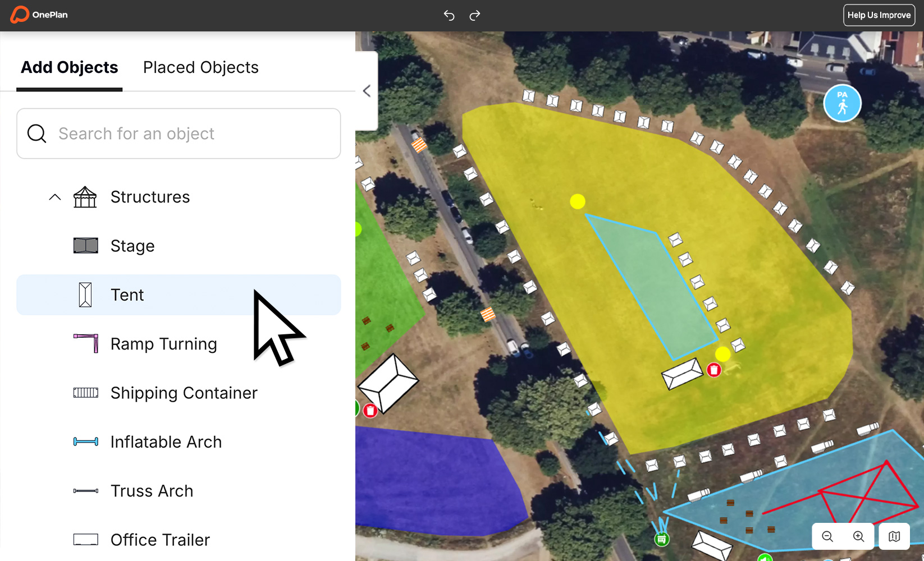Select the Tent object icon
This screenshot has width=924, height=561.
[x=85, y=294]
